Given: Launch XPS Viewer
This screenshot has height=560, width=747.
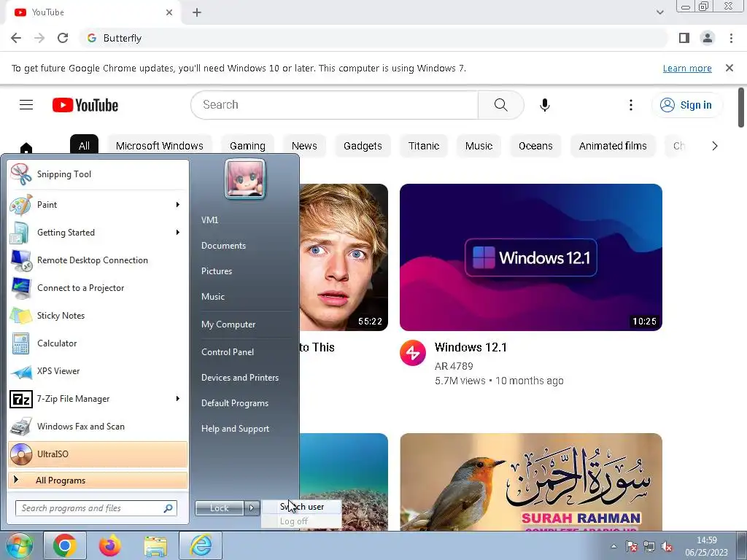Looking at the screenshot, I should pyautogui.click(x=98, y=371).
